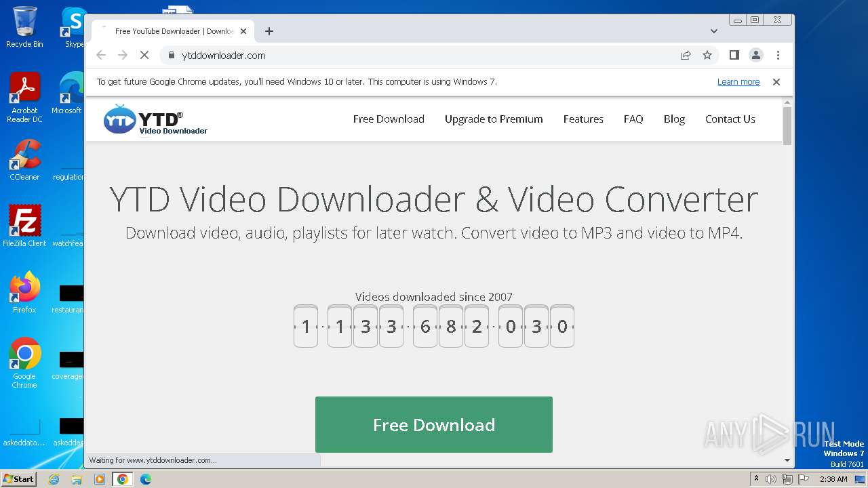Toggle Chrome side panel
868x488 pixels.
point(734,55)
